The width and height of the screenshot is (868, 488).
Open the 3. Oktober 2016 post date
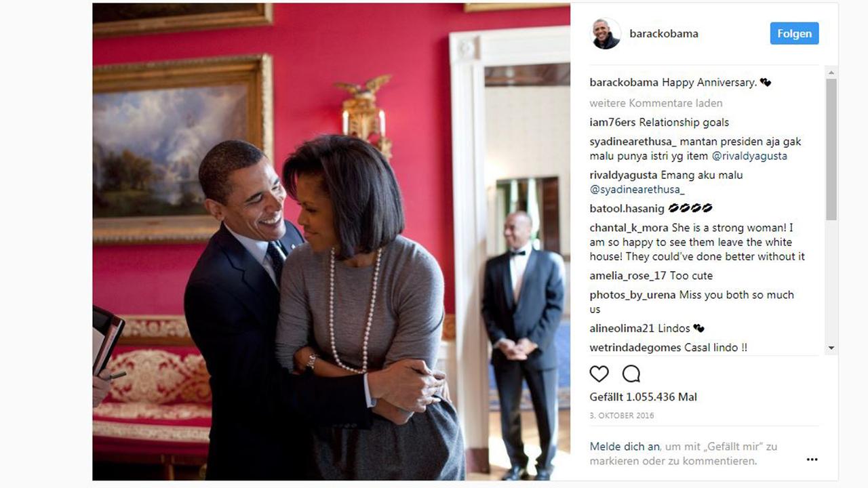(622, 415)
